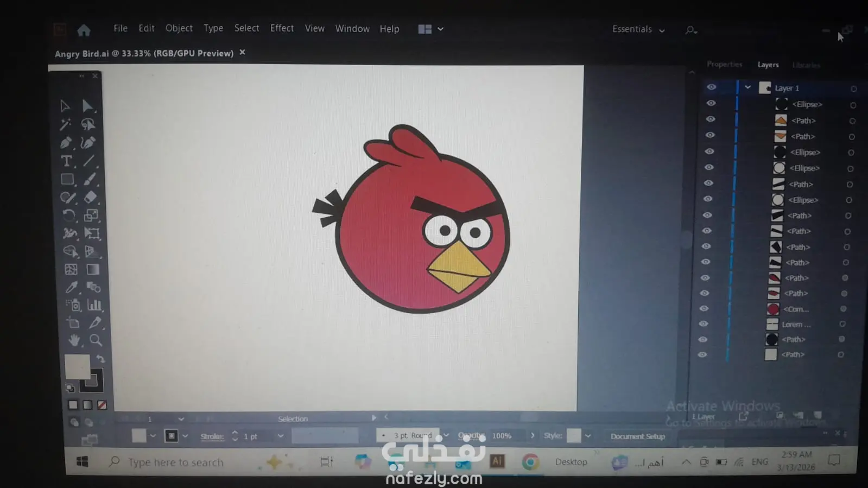
Task: Set paint to None (red slash)
Action: [102, 405]
